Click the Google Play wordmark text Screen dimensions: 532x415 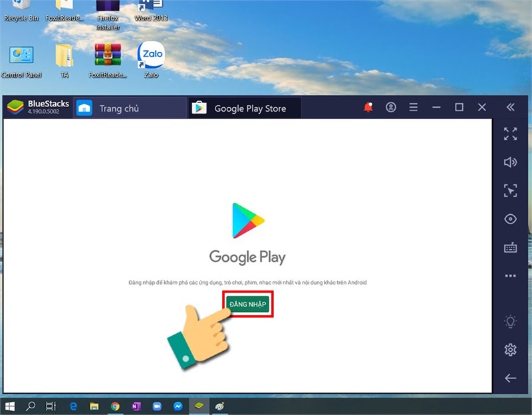pyautogui.click(x=247, y=257)
